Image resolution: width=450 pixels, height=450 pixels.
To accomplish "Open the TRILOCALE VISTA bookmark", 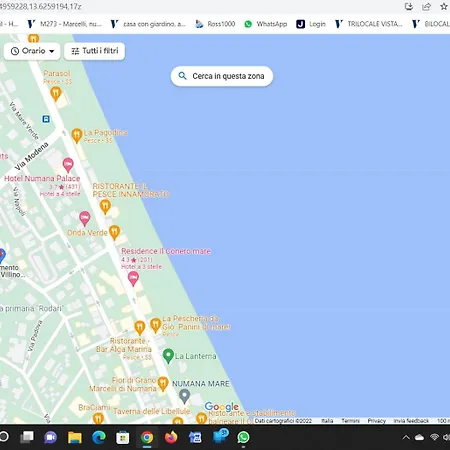I will coord(369,24).
